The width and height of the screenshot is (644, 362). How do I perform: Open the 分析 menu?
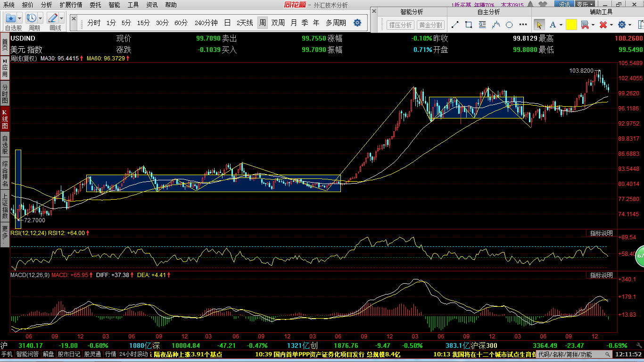point(47,5)
